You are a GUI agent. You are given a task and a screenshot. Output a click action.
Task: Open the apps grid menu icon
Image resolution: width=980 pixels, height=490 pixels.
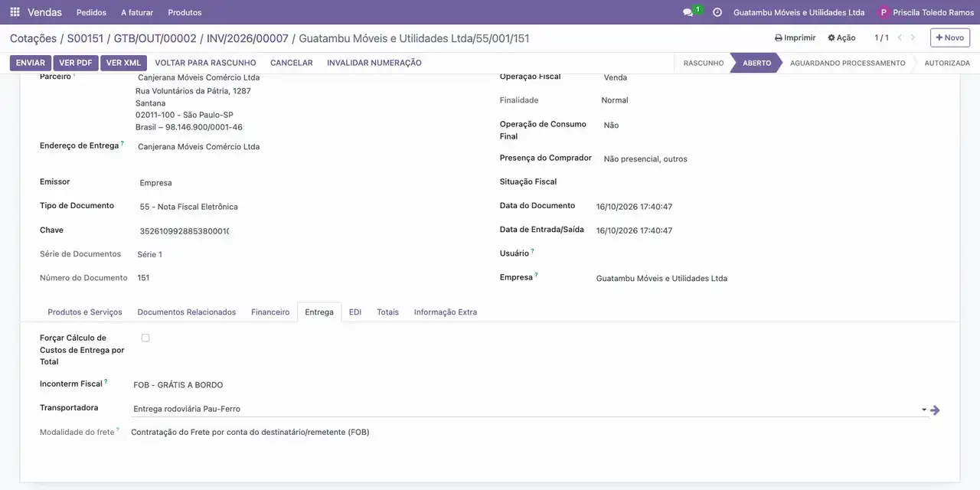[15, 12]
